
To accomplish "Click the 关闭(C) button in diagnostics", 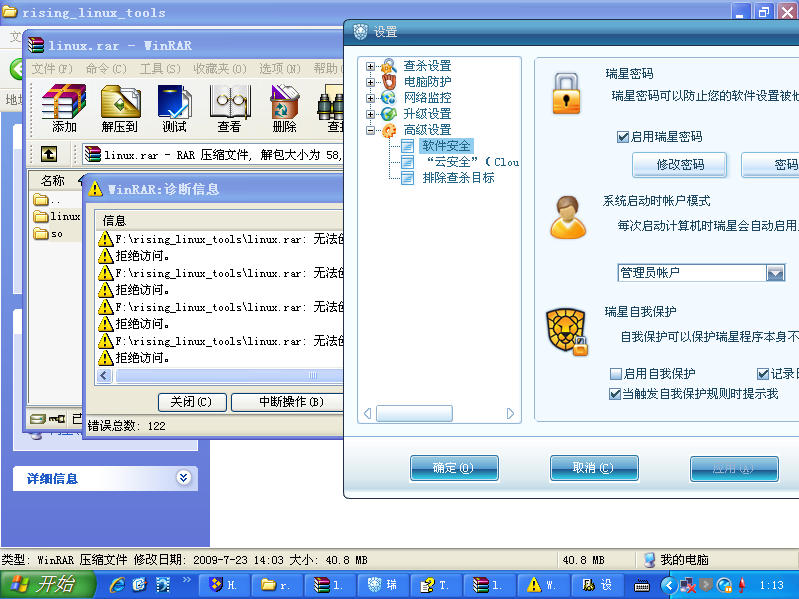I will [x=192, y=402].
